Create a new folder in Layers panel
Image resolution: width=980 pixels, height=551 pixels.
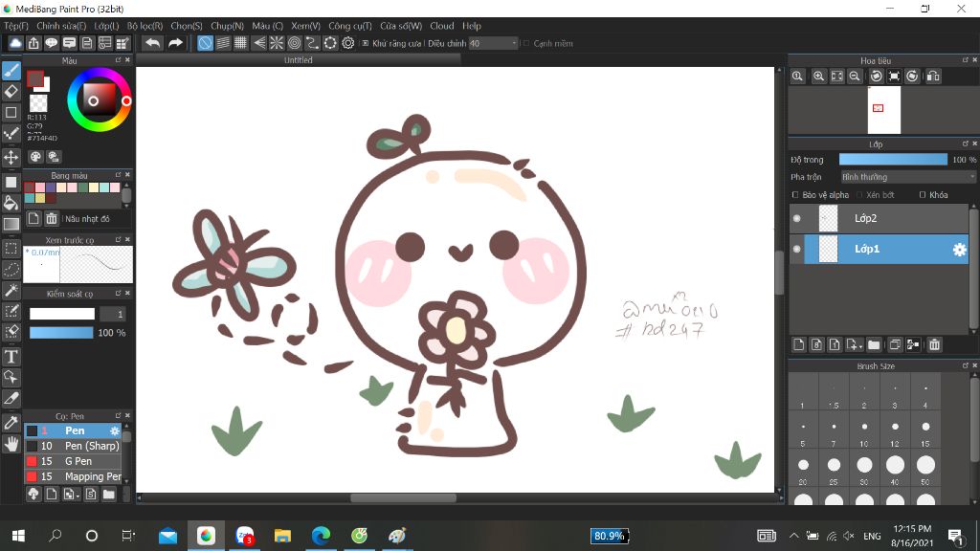click(874, 344)
